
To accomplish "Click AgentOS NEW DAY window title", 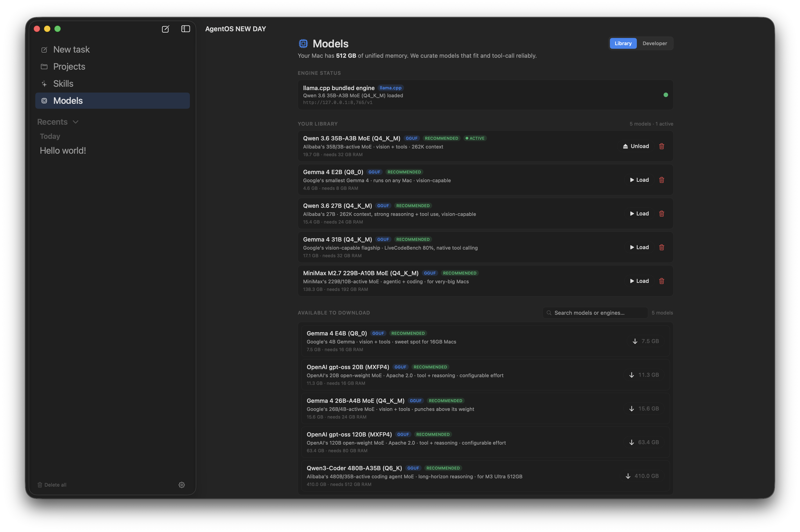I will tap(236, 29).
